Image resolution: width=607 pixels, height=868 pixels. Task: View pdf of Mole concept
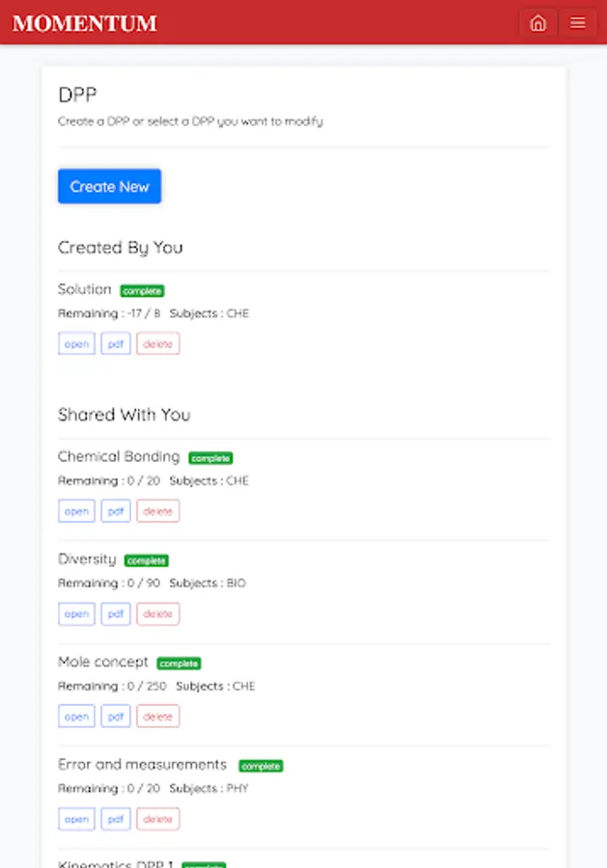click(x=116, y=717)
